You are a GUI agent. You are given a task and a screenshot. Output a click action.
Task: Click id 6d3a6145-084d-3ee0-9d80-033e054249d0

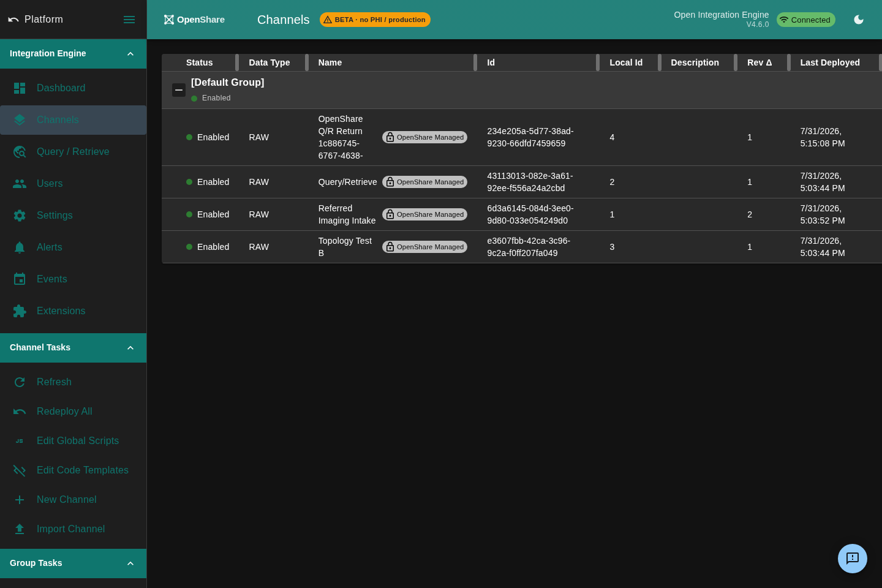[530, 214]
